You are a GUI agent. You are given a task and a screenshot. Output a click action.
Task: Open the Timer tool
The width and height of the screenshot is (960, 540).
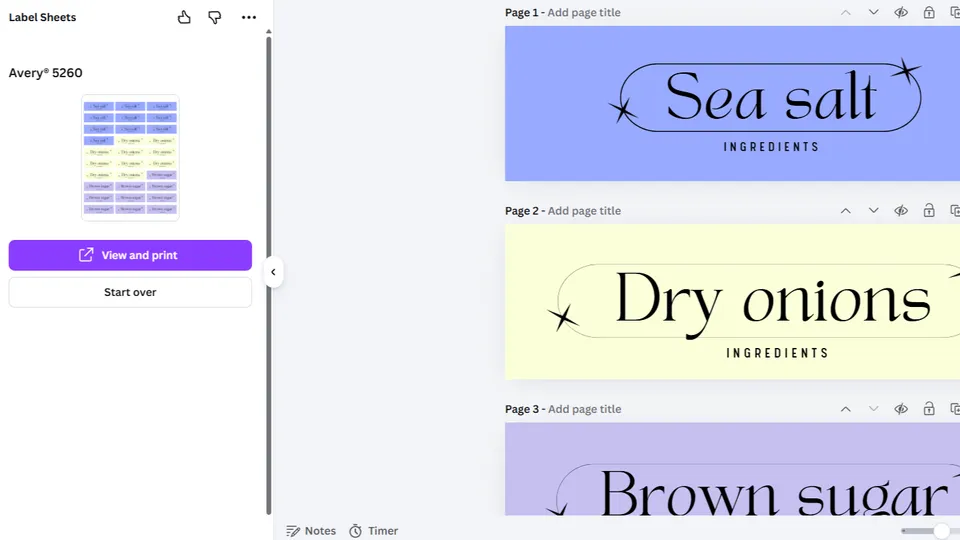(x=373, y=531)
